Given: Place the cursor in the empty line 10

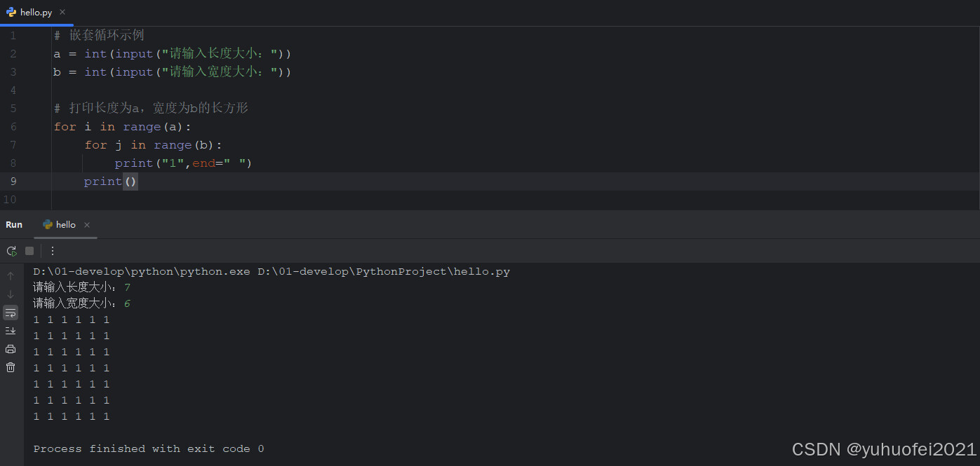Looking at the screenshot, I should (x=490, y=200).
